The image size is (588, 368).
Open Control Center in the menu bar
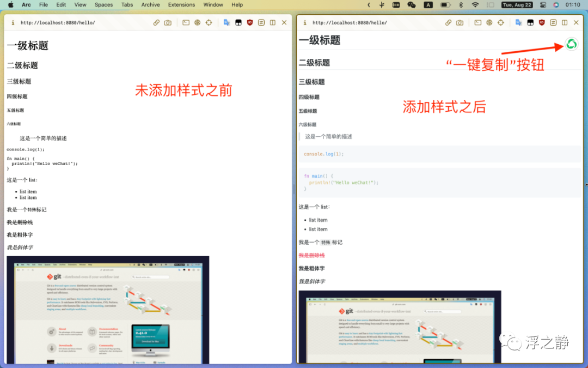point(543,4)
